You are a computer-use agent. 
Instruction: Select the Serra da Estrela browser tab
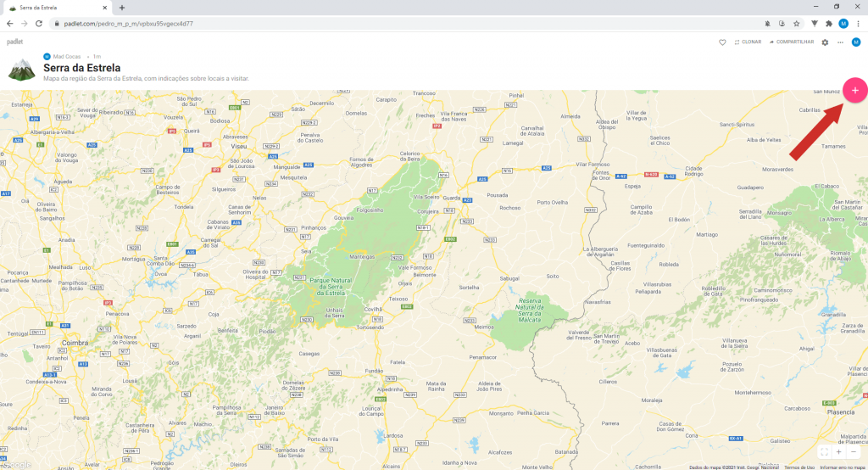coord(57,8)
